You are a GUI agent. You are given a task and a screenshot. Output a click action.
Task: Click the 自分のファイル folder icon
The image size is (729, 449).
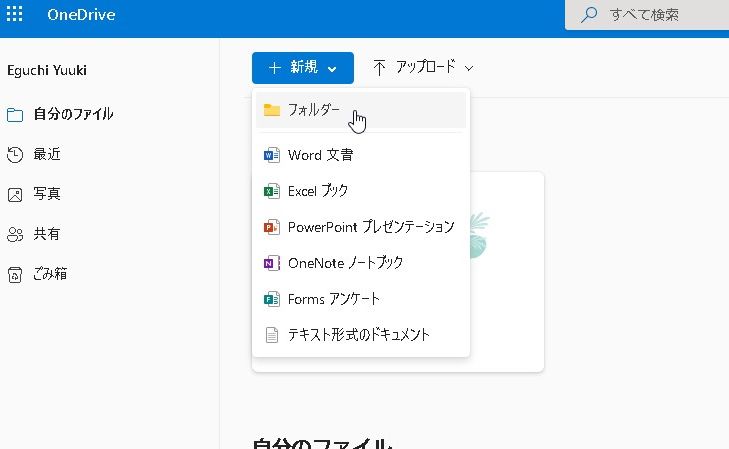click(x=15, y=115)
